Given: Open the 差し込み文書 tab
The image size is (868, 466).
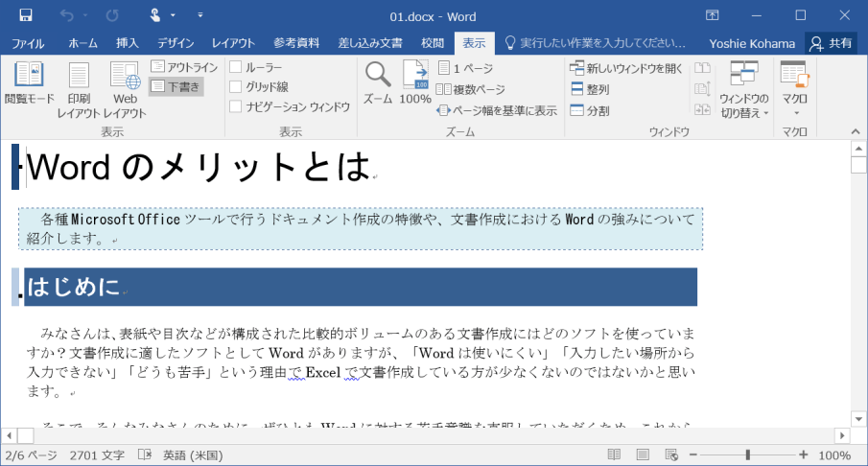Looking at the screenshot, I should pos(370,43).
